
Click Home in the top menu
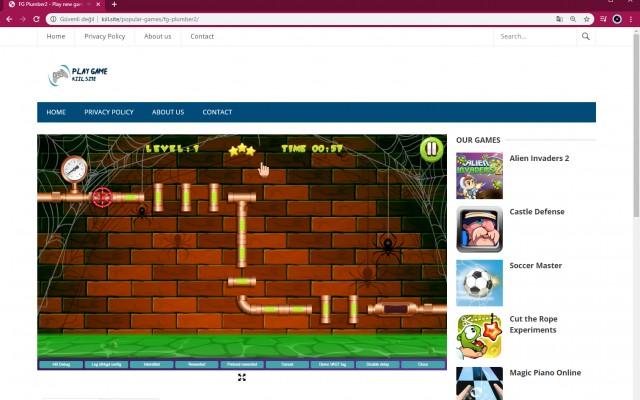pyautogui.click(x=56, y=36)
